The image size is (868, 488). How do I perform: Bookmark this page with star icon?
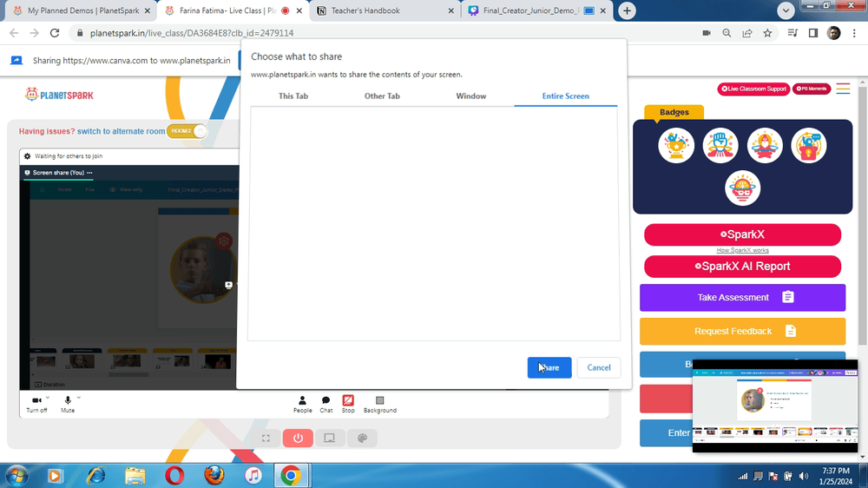tap(767, 33)
